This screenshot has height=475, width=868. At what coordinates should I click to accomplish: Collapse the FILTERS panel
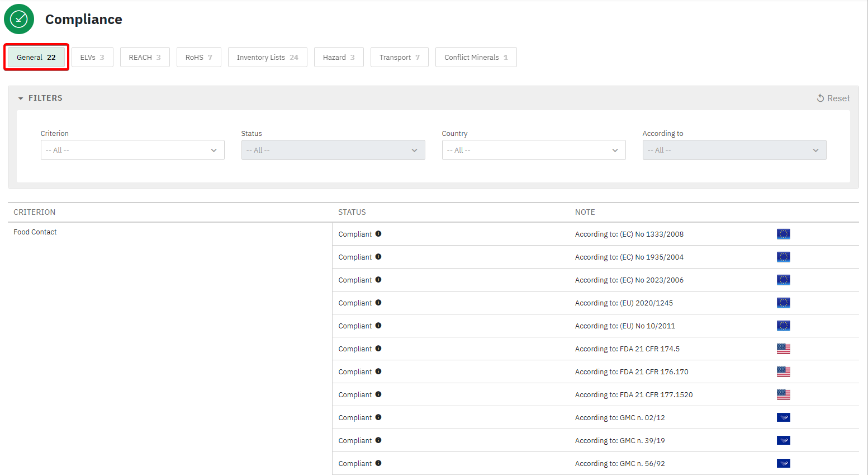[40, 98]
